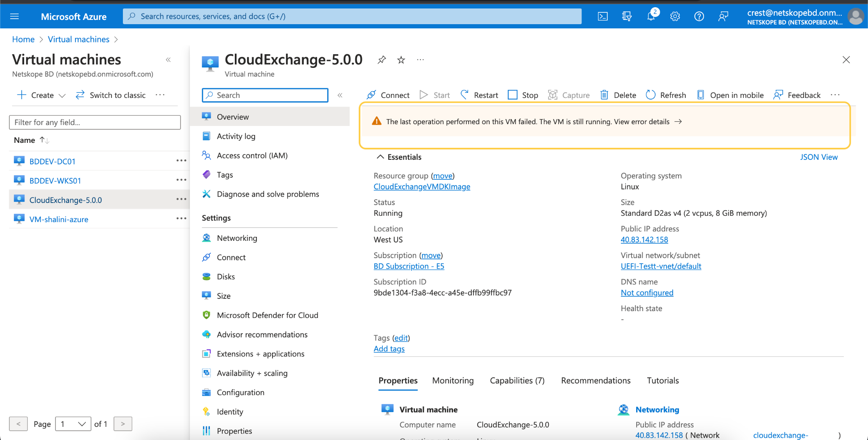The image size is (868, 440).
Task: Select Overview in the resource menu
Action: click(x=270, y=117)
